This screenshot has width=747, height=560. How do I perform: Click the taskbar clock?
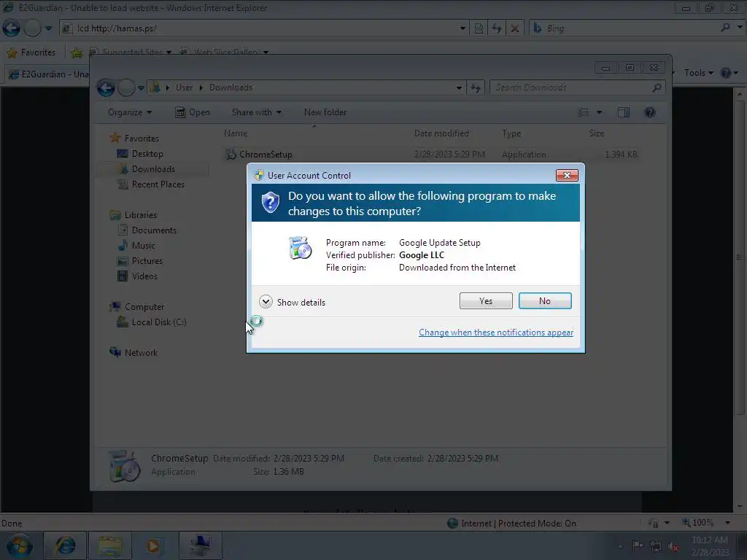pyautogui.click(x=709, y=545)
